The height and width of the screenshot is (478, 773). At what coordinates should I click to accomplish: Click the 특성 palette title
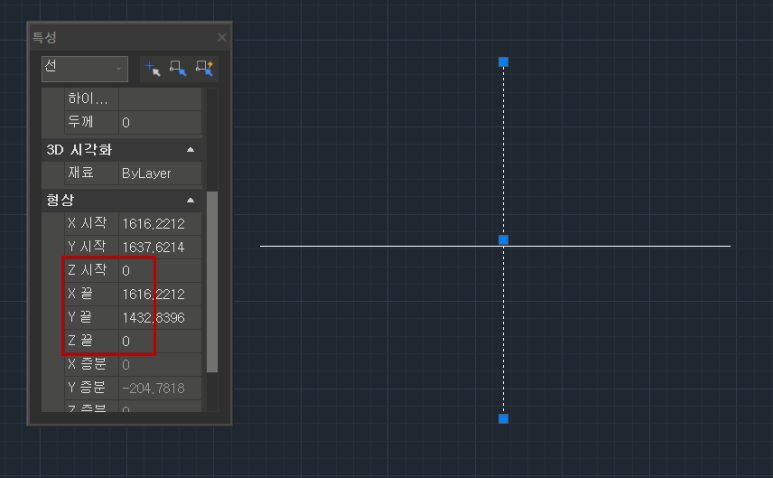click(x=44, y=37)
